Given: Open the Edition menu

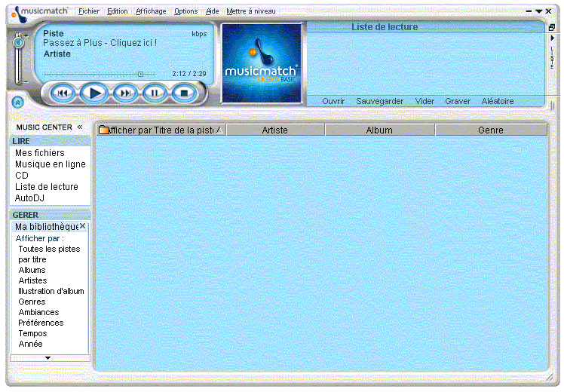Looking at the screenshot, I should pos(118,11).
